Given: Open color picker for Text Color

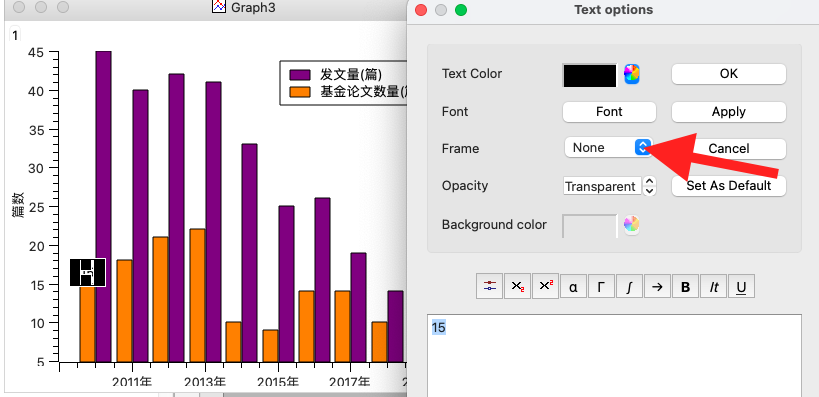Looking at the screenshot, I should (x=631, y=74).
